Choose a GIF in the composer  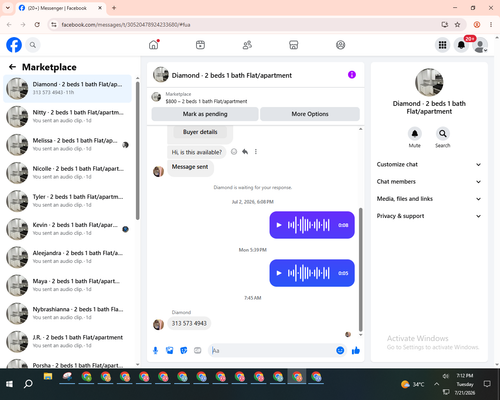[198, 350]
